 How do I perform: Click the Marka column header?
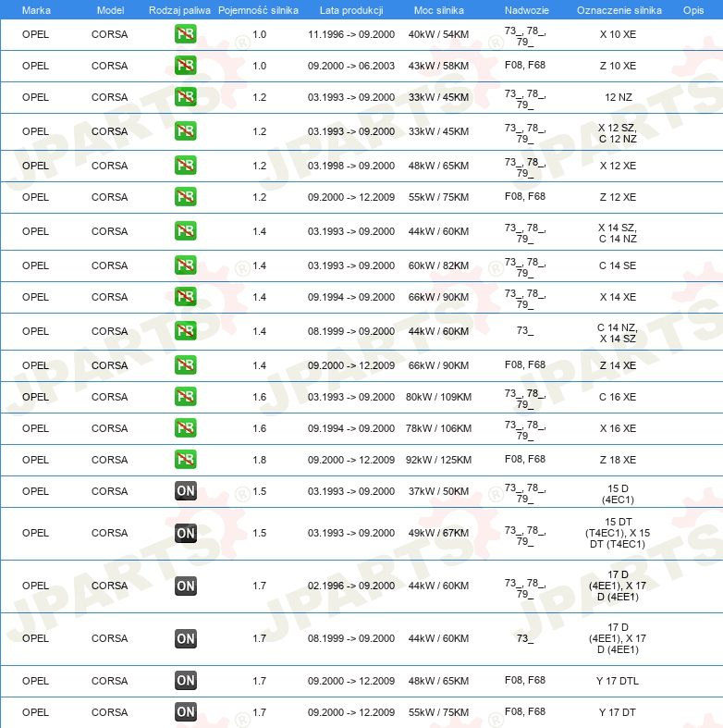(36, 10)
